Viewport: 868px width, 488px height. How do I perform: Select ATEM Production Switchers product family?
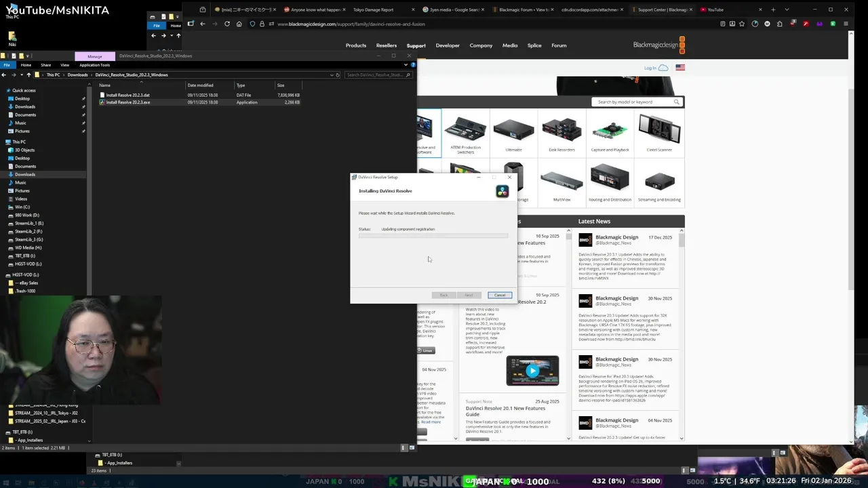(465, 134)
